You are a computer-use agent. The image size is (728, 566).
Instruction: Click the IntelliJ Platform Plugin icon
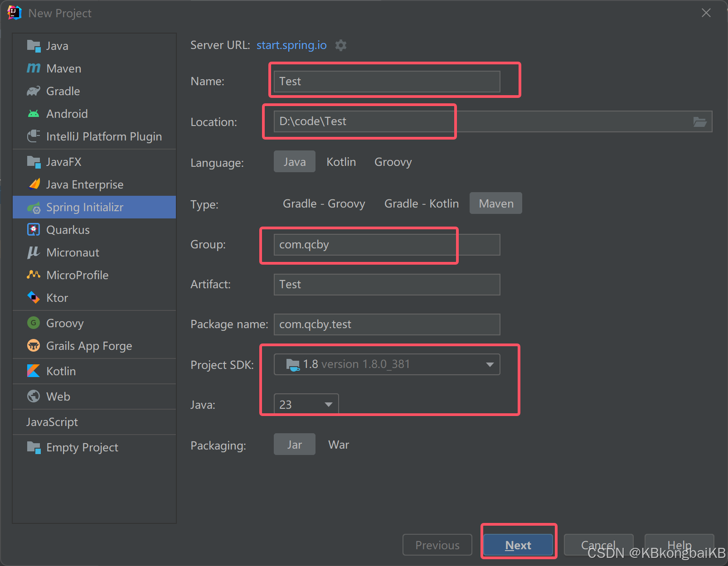(34, 136)
